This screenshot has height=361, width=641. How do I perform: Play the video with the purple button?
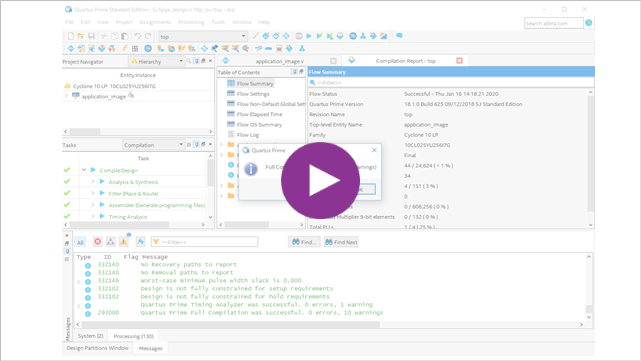coord(320,180)
